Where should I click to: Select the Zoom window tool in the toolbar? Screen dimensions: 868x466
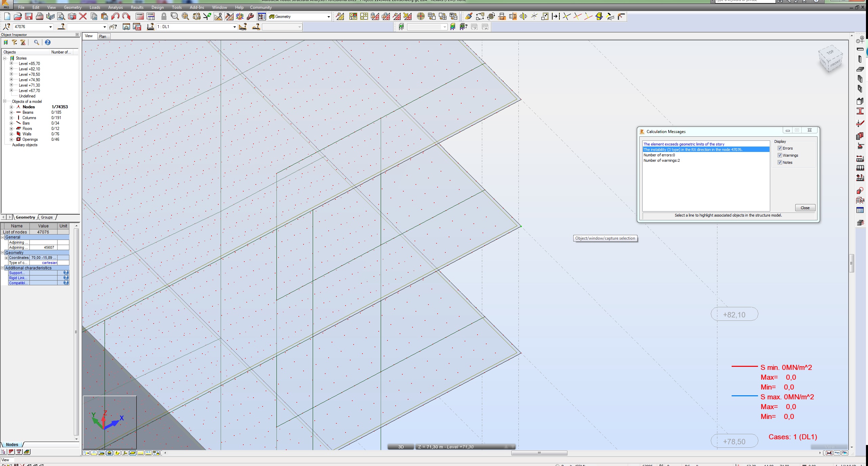pyautogui.click(x=175, y=16)
